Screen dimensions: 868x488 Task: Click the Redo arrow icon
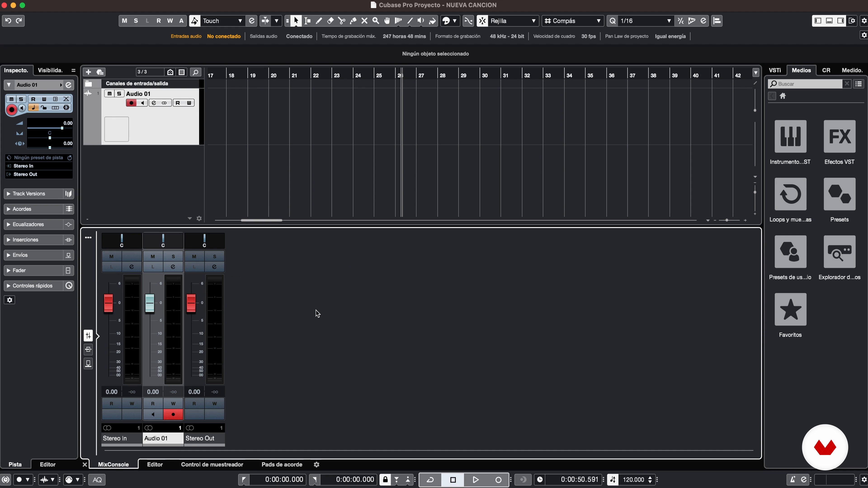[x=19, y=21]
